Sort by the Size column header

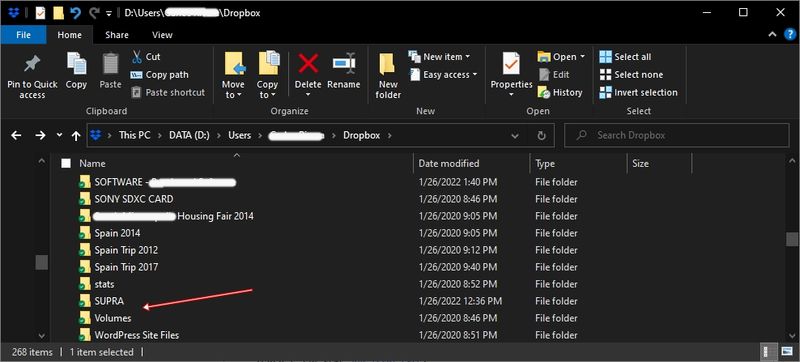click(x=659, y=164)
